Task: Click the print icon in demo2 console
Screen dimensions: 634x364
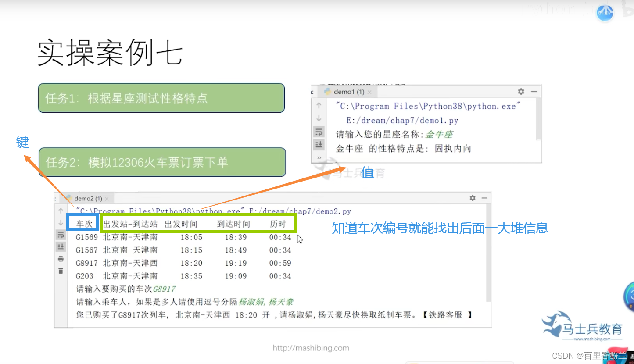Action: [61, 259]
